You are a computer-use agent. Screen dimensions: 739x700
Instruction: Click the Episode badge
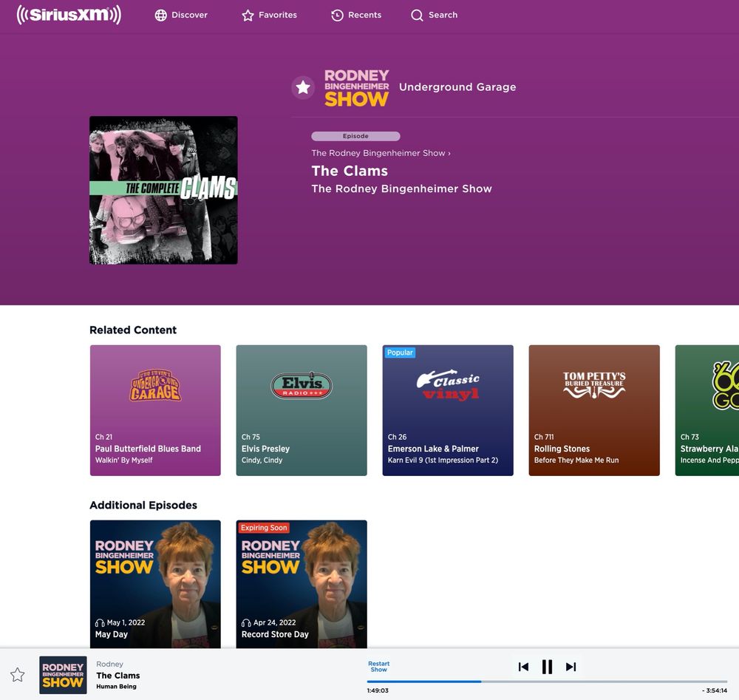click(x=356, y=136)
